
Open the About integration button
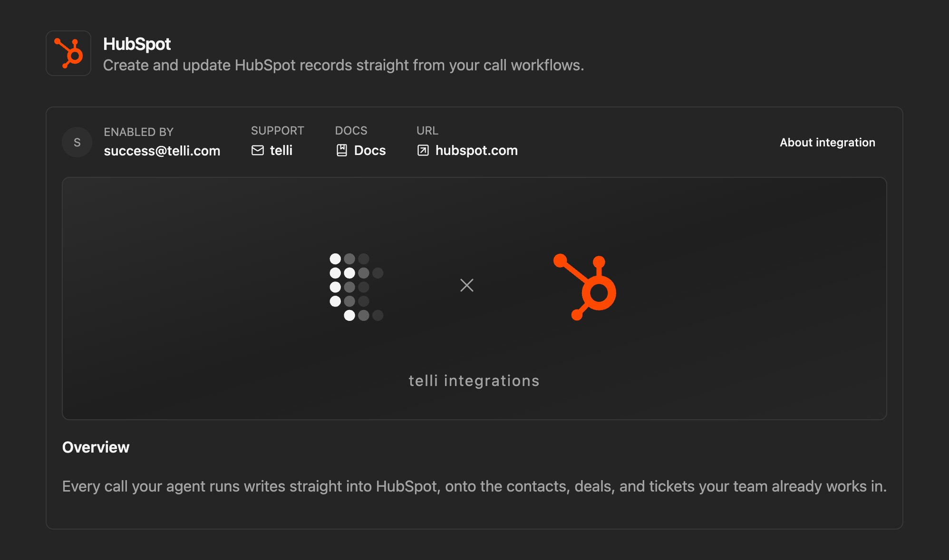pos(827,142)
